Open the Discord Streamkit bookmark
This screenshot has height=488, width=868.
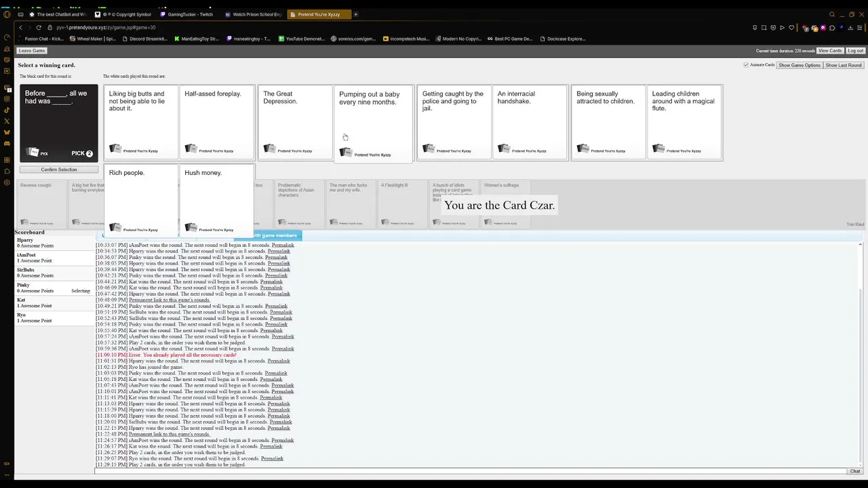click(144, 39)
